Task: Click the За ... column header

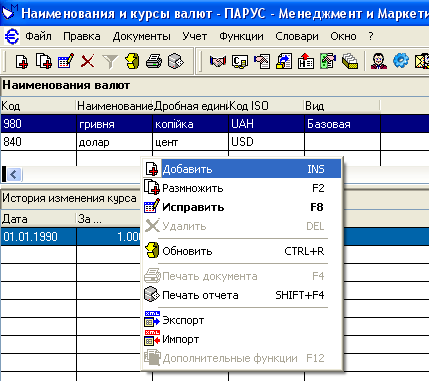Action: coord(109,219)
